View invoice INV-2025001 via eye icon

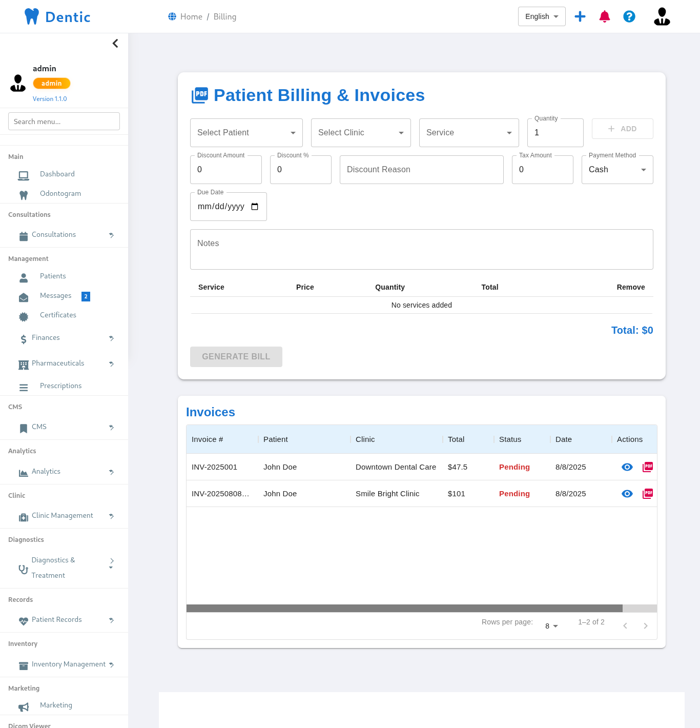coord(627,467)
